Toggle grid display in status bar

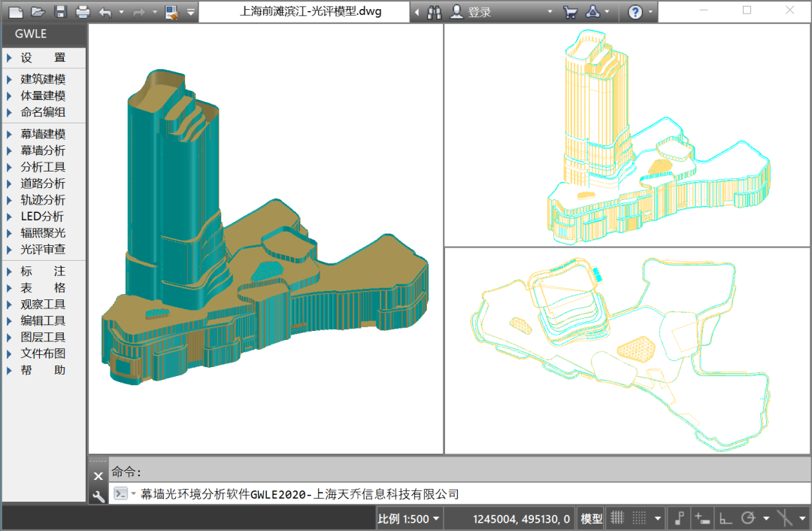coord(617,518)
